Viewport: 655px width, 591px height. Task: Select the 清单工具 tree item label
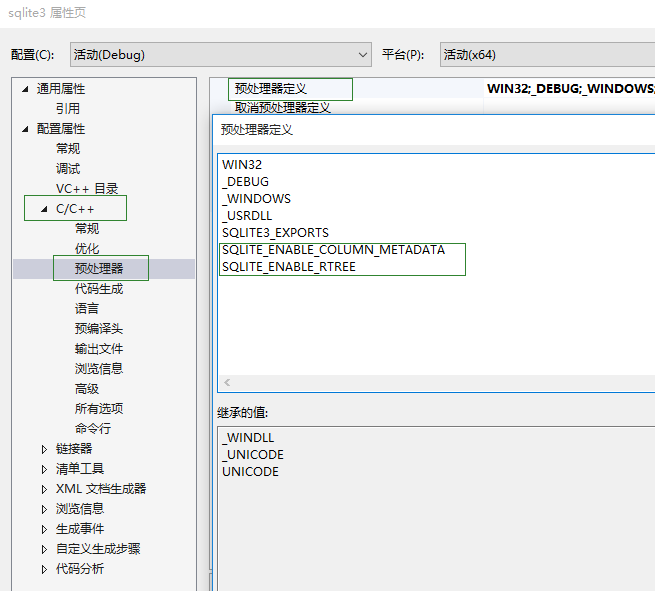80,469
